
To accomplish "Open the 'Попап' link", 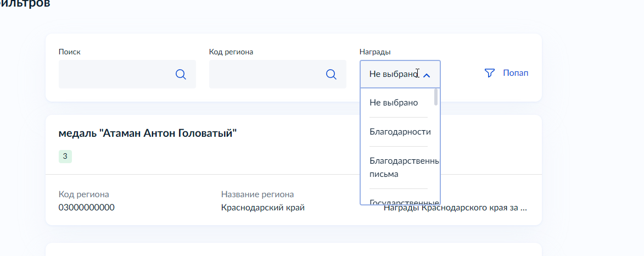I will tap(516, 73).
